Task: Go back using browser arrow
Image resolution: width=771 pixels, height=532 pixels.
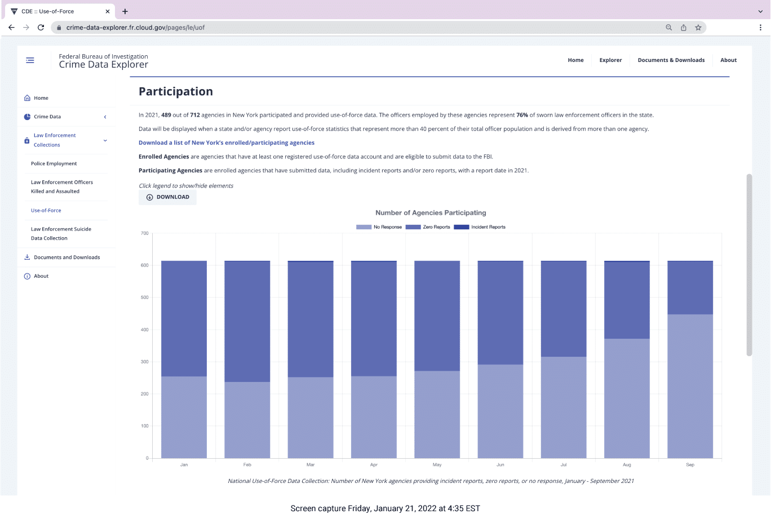Action: coord(11,28)
